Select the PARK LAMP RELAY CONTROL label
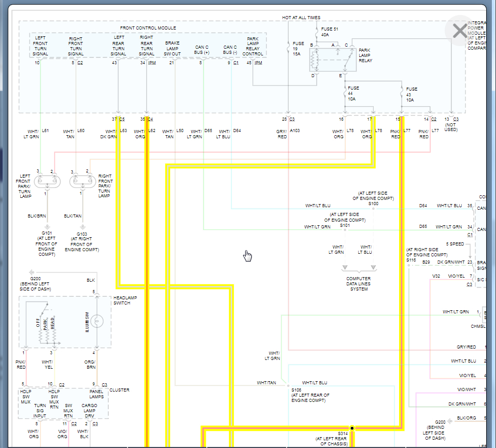This screenshot has width=496, height=448. (253, 46)
